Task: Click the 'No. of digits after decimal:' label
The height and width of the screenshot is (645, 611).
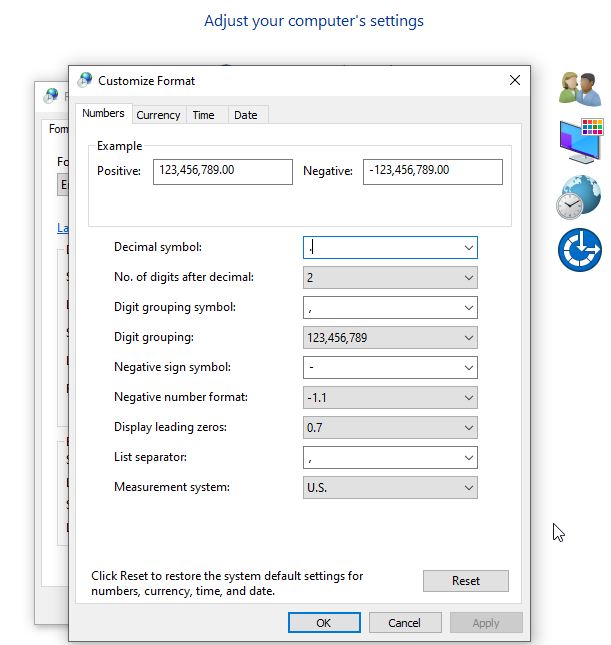Action: point(184,277)
